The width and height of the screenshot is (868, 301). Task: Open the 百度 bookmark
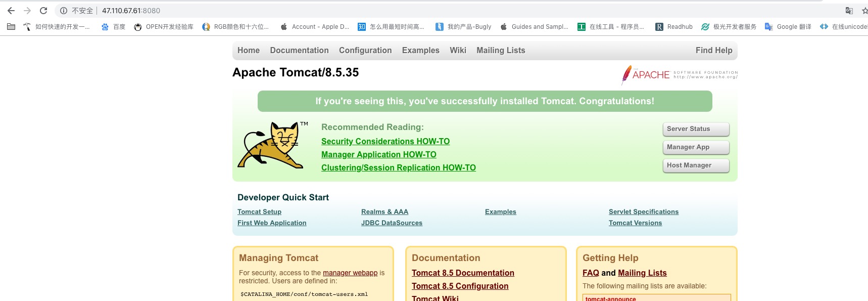[x=113, y=27]
